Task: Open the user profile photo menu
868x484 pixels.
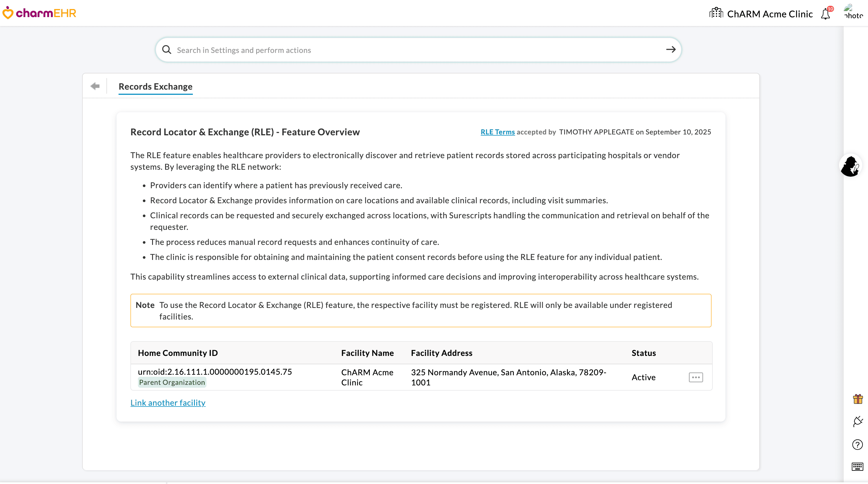Action: pyautogui.click(x=853, y=12)
